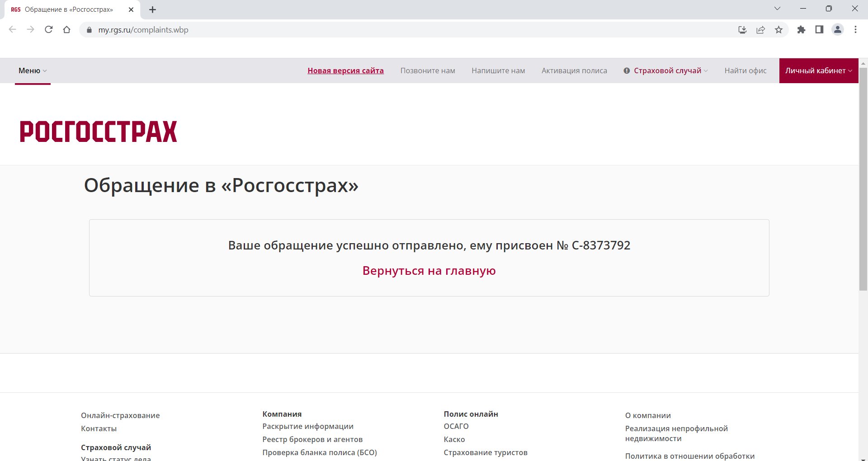The height and width of the screenshot is (461, 868).
Task: Expand the Страховой случай dropdown
Action: coord(671,71)
